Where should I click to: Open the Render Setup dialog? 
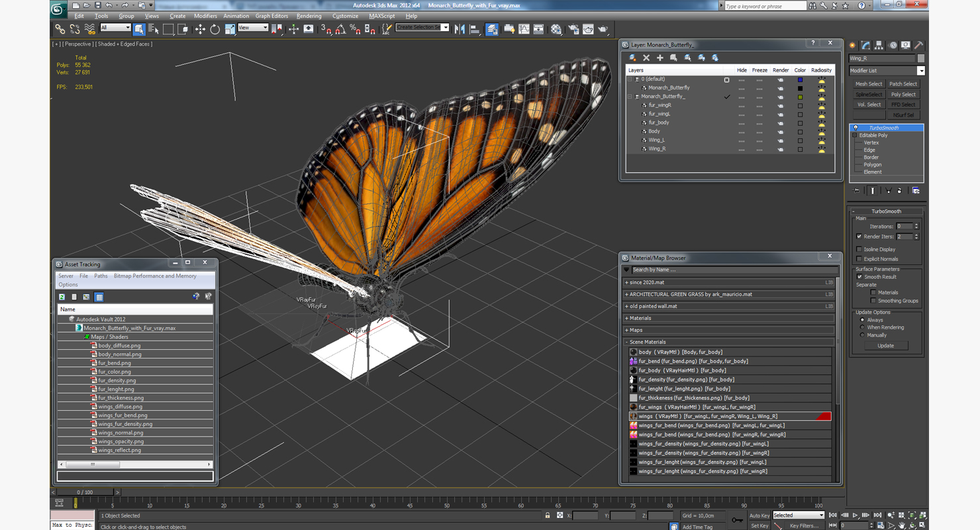tap(573, 29)
